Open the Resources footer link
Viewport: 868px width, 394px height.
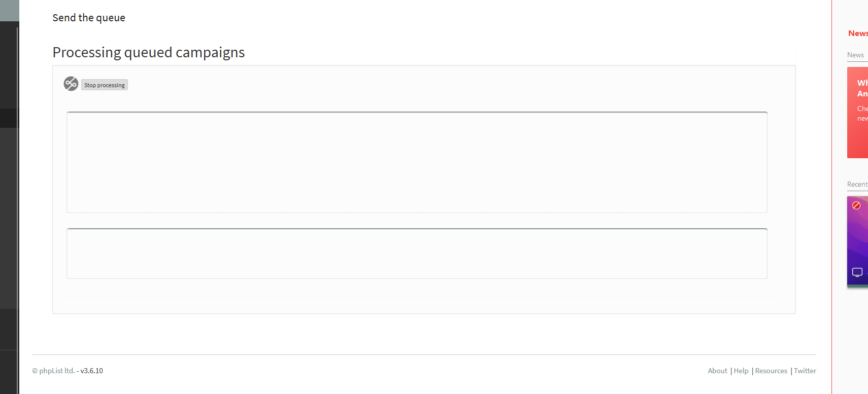(771, 371)
